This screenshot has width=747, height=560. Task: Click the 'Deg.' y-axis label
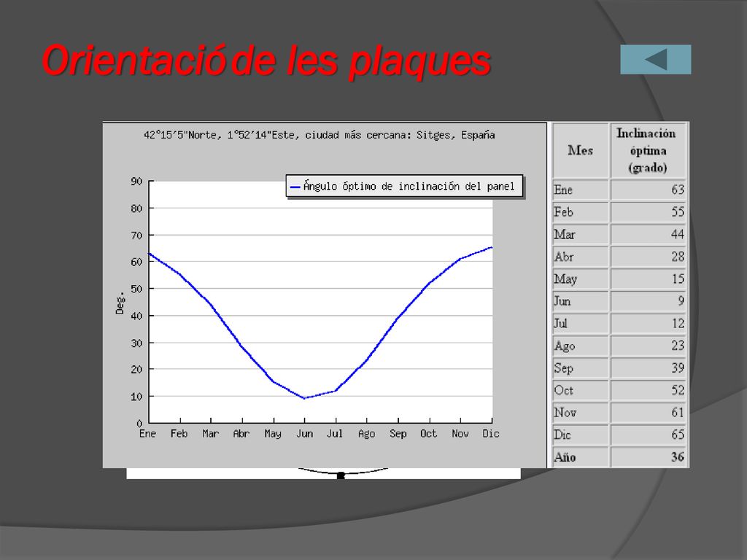coord(120,303)
